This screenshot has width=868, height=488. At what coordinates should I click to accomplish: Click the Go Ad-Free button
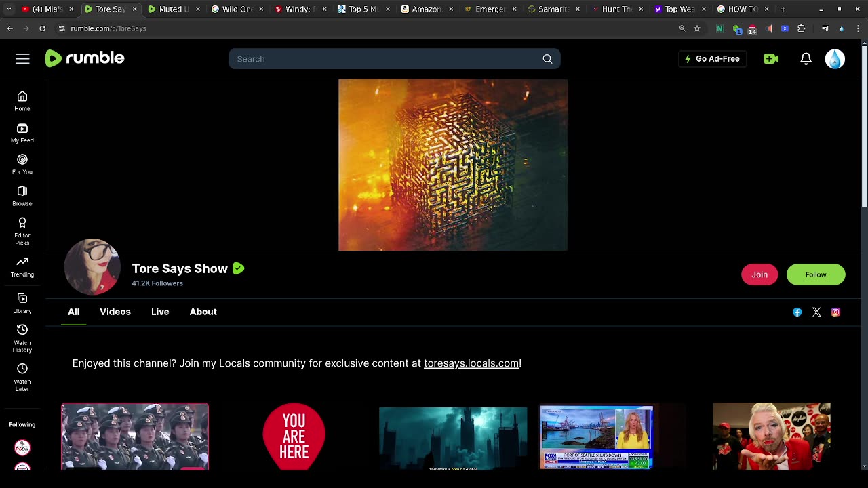[712, 59]
